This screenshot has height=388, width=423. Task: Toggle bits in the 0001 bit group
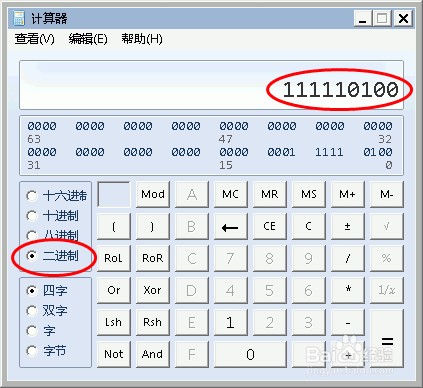281,152
